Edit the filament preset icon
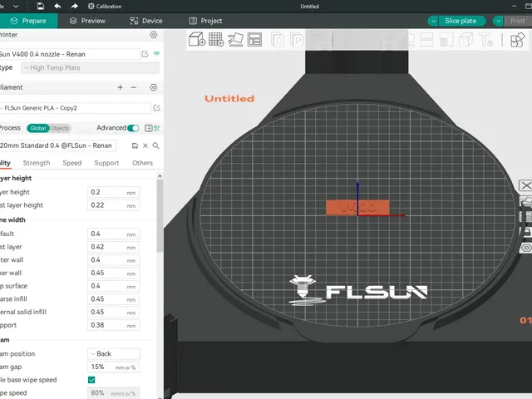Screen dimensions: 532x399 pos(157,108)
